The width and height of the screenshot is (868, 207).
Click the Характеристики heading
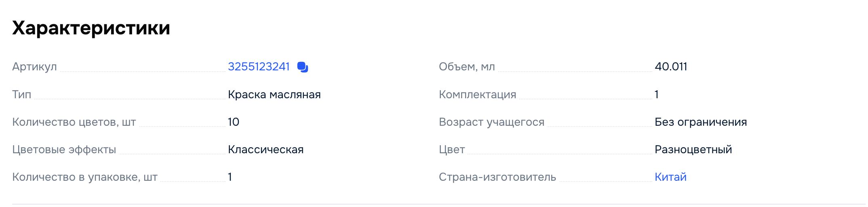[x=91, y=28]
